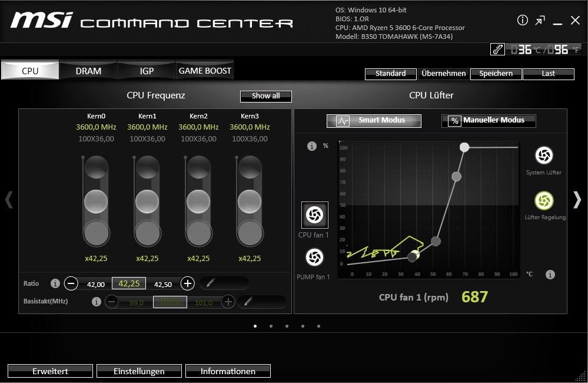The width and height of the screenshot is (588, 383).
Task: Click the fifth page indicator dot
Action: click(318, 326)
